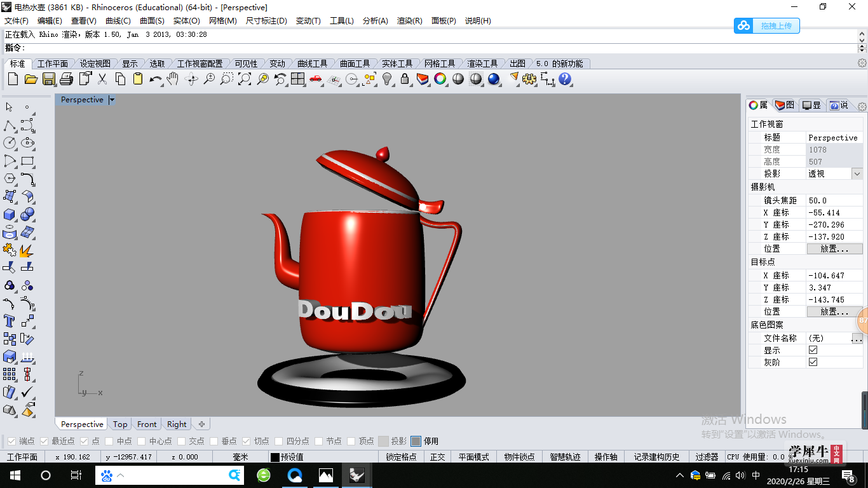The height and width of the screenshot is (488, 868).
Task: Click the red car icon in the toolbar
Action: pos(315,79)
